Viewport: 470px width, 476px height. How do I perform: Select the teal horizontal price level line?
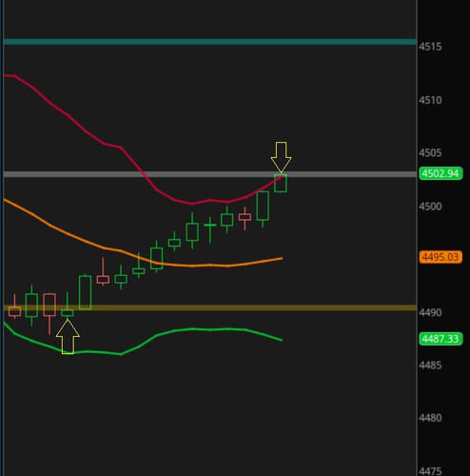[209, 42]
